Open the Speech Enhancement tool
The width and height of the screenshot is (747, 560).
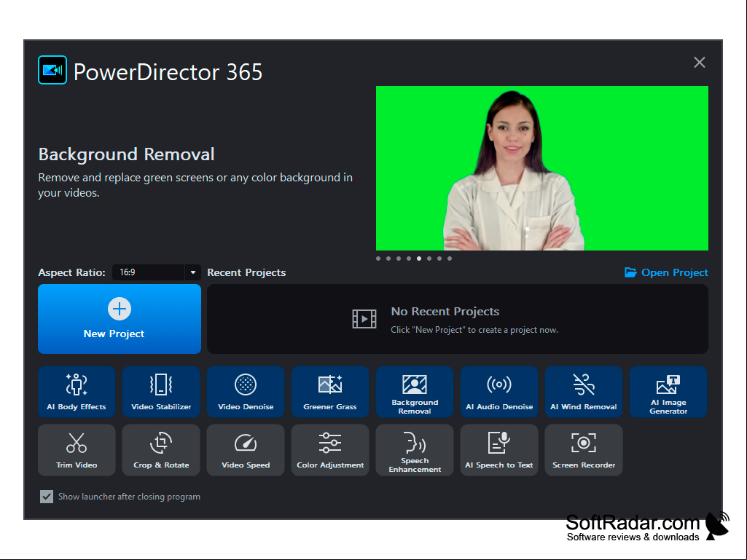tap(415, 450)
